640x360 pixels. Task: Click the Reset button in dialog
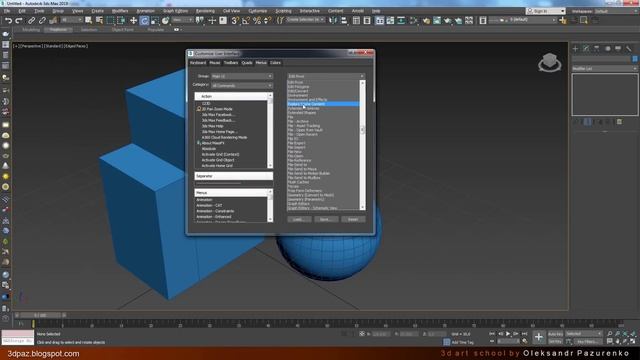(353, 220)
